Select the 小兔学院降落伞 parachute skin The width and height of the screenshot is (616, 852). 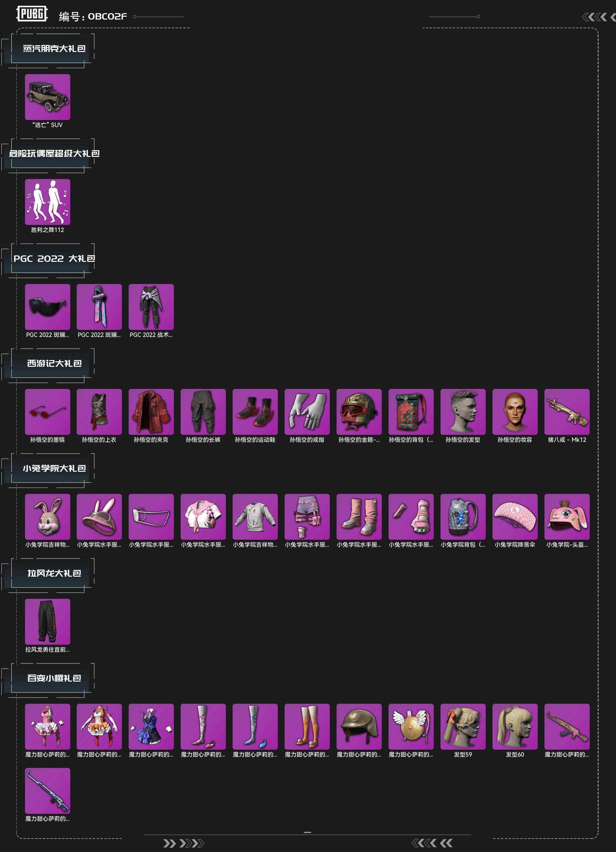point(515,517)
